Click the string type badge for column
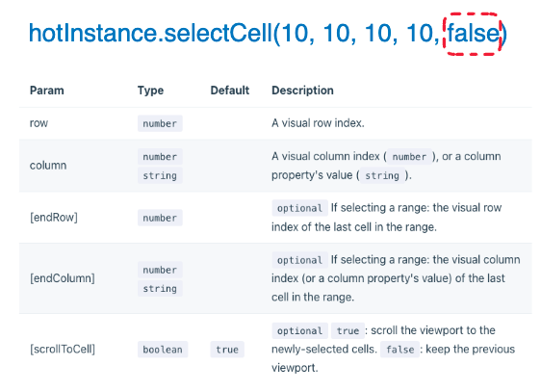Screen dimensions: 541x392 pos(160,175)
